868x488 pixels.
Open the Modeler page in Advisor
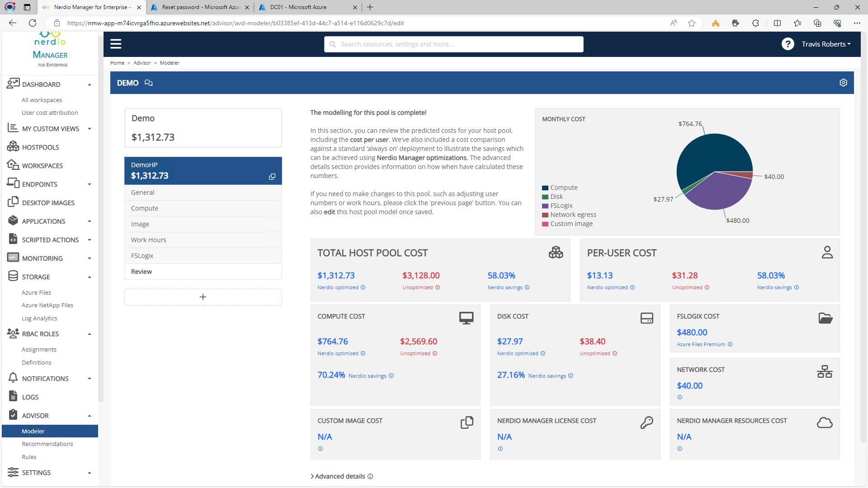[x=33, y=431]
